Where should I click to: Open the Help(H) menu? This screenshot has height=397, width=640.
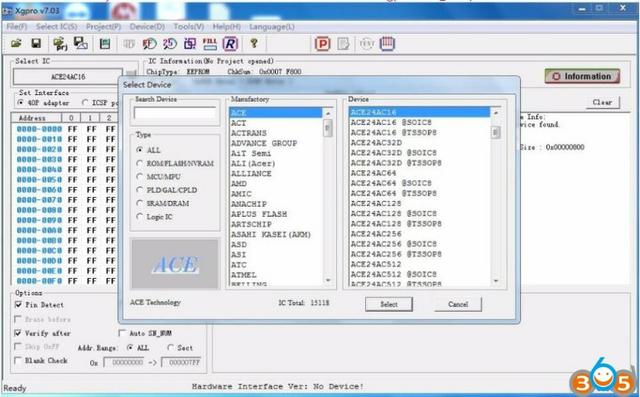coord(227,27)
